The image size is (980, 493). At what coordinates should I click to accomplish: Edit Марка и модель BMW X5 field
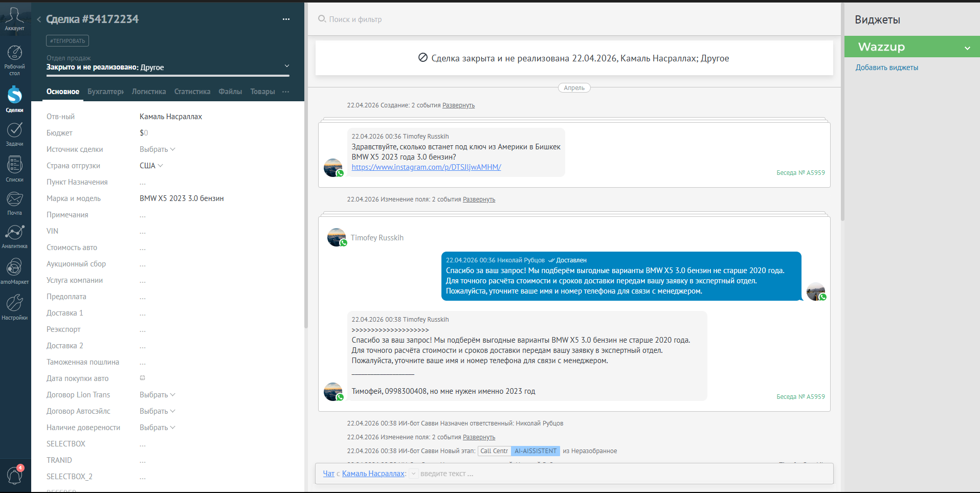click(182, 198)
